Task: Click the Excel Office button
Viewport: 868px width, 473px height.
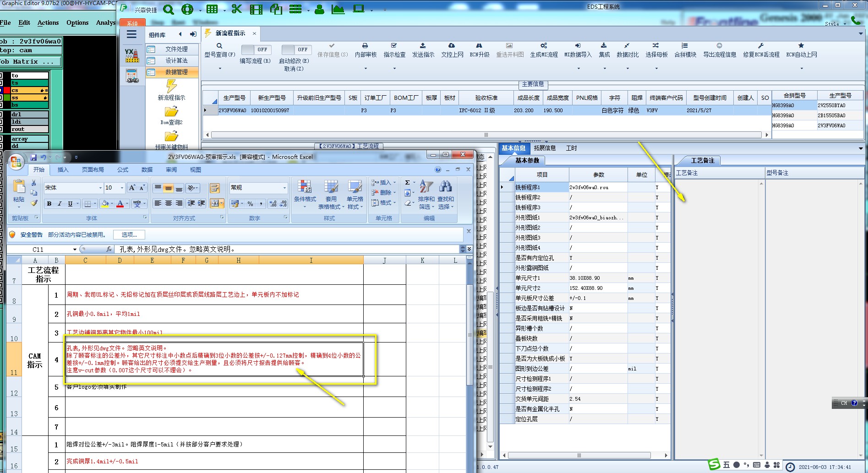Action: point(16,162)
